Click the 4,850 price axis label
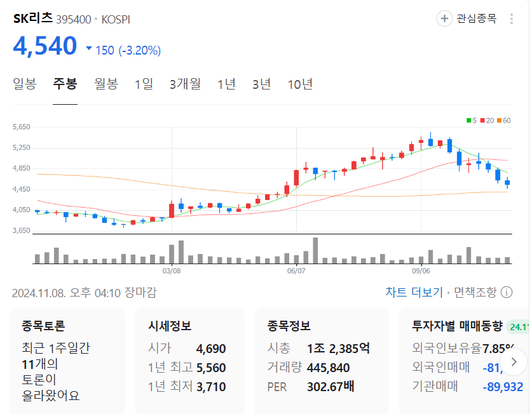532x414 pixels. [22, 168]
